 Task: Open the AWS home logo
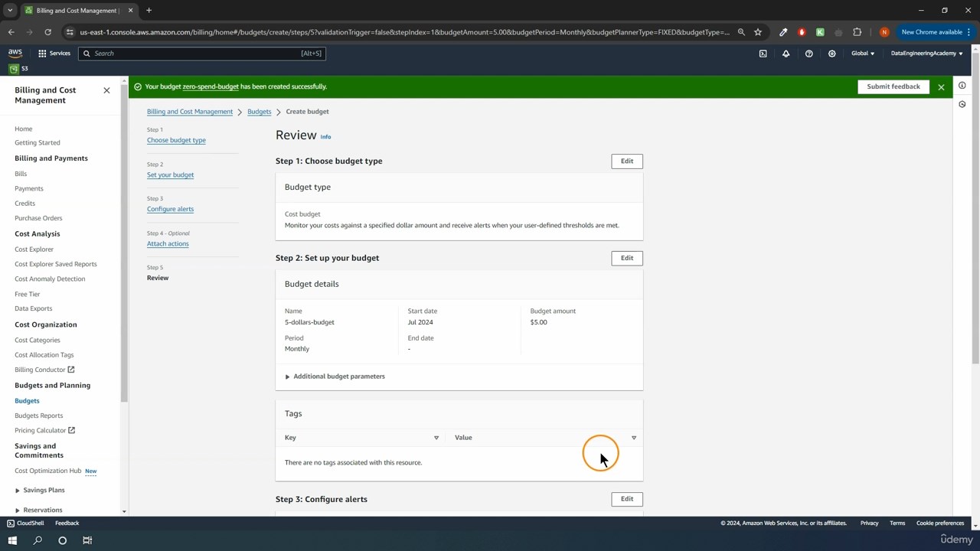coord(15,53)
